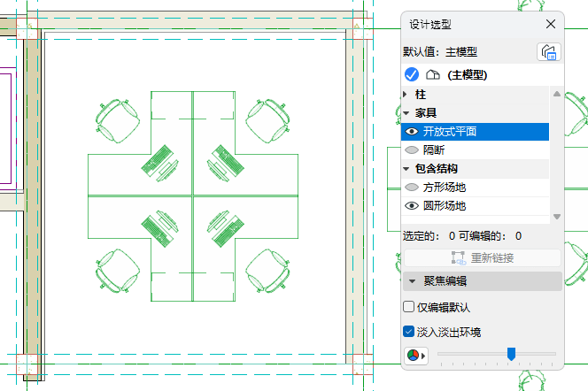Image resolution: width=588 pixels, height=391 pixels.
Task: Select the 隔断 row label
Action: (434, 150)
